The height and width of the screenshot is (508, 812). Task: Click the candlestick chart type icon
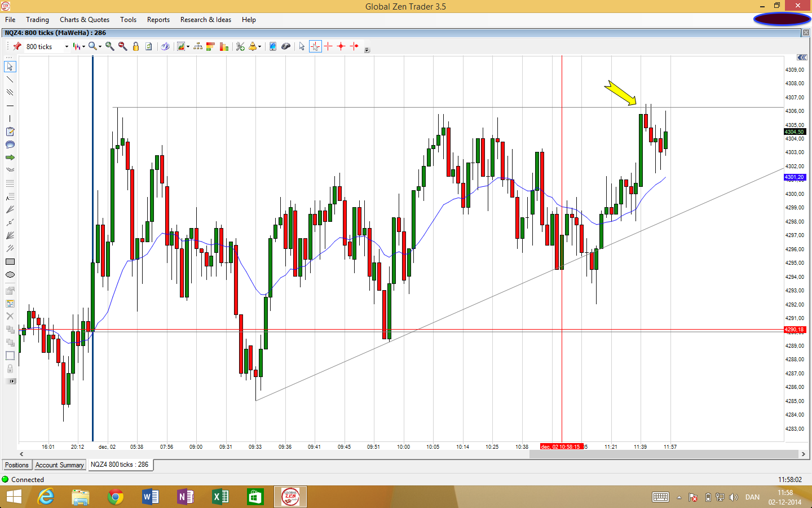coord(77,46)
